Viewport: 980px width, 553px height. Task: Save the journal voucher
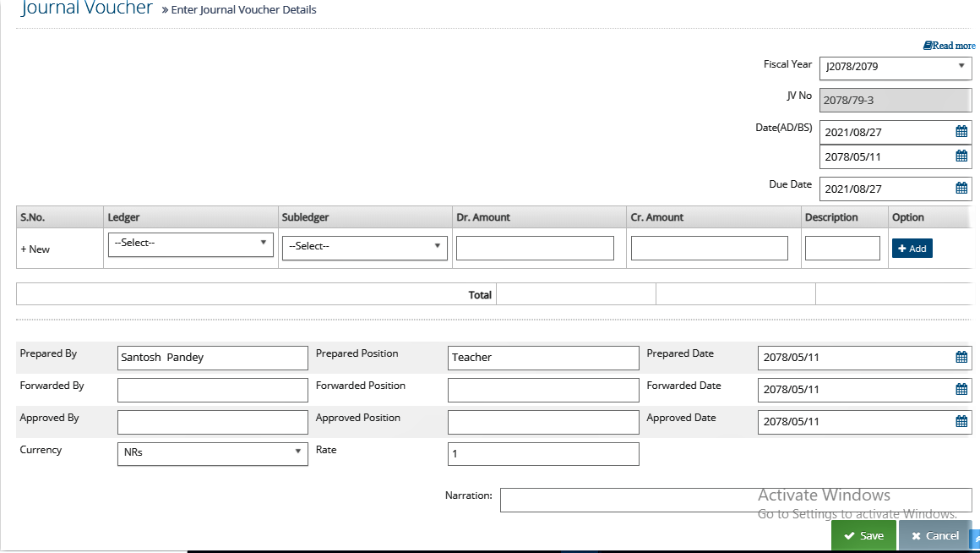tap(863, 535)
